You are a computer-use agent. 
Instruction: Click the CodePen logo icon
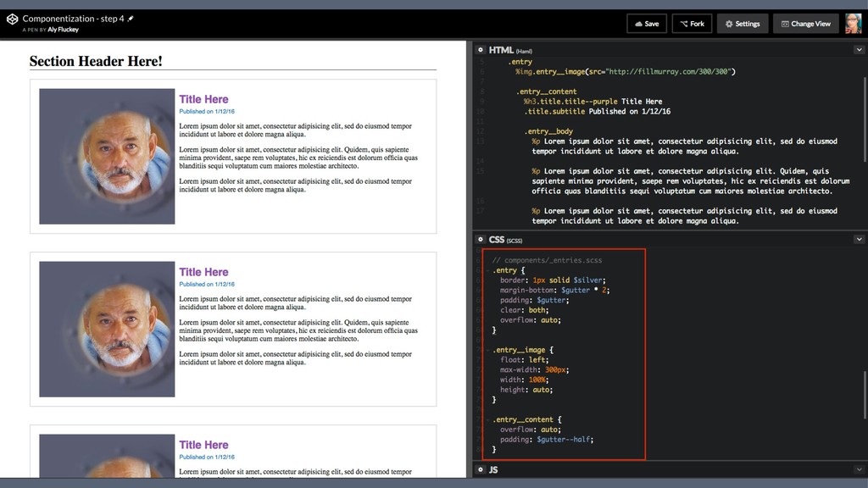12,19
